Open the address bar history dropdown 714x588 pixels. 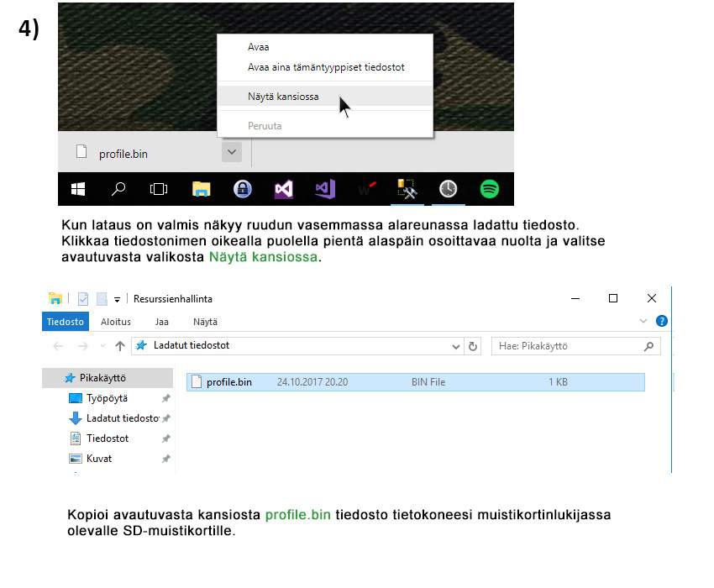pyautogui.click(x=456, y=346)
